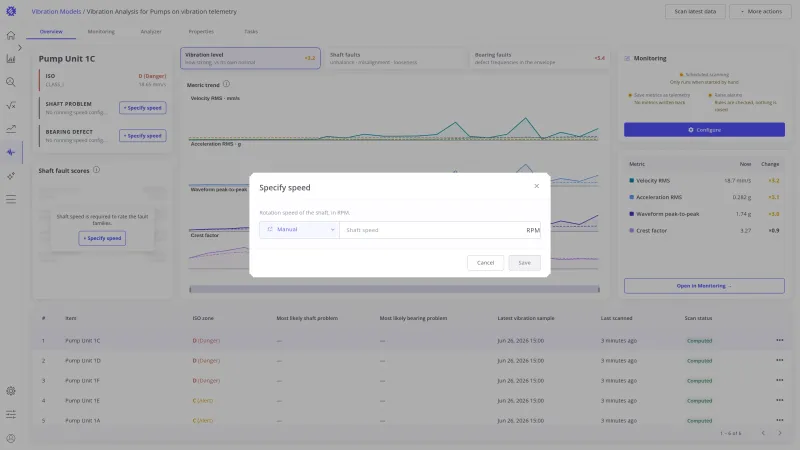Toggle Crest factor metric color swatch
800x450 pixels.
pos(632,231)
